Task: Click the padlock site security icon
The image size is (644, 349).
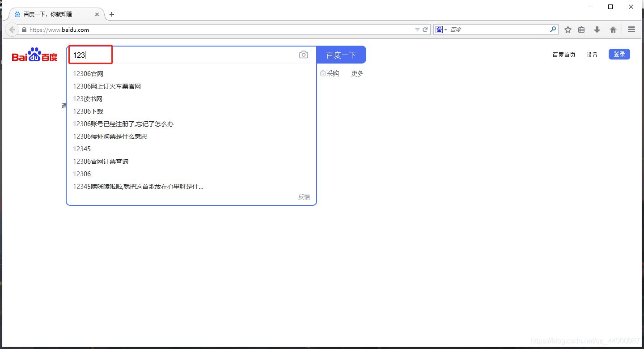Action: 24,30
